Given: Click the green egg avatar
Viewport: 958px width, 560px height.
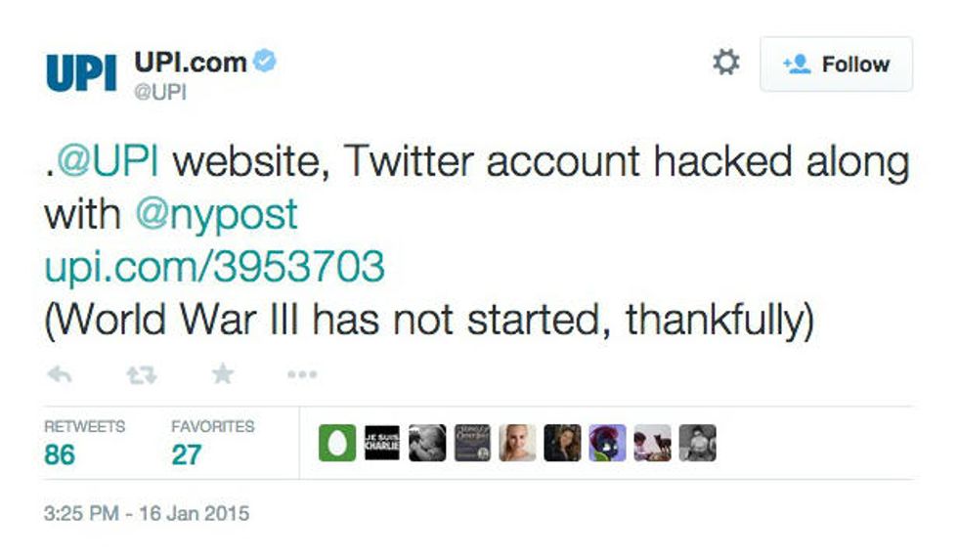Looking at the screenshot, I should pos(337,443).
